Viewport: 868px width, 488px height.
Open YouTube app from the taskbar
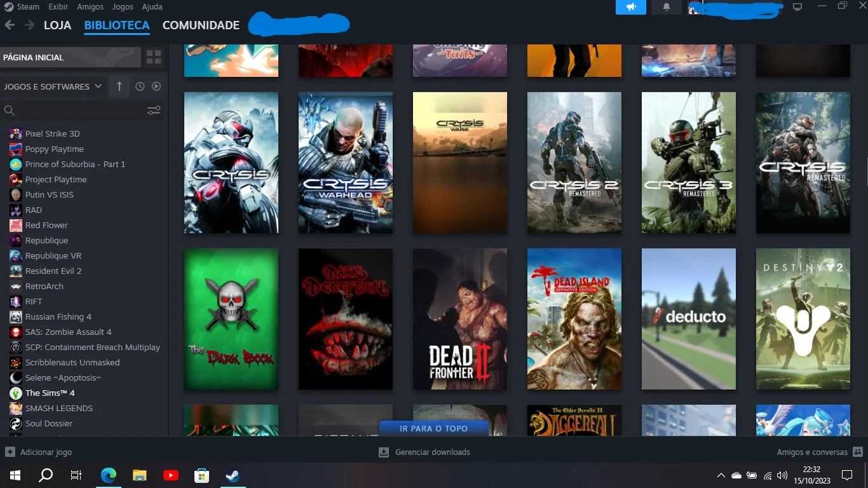(x=171, y=475)
